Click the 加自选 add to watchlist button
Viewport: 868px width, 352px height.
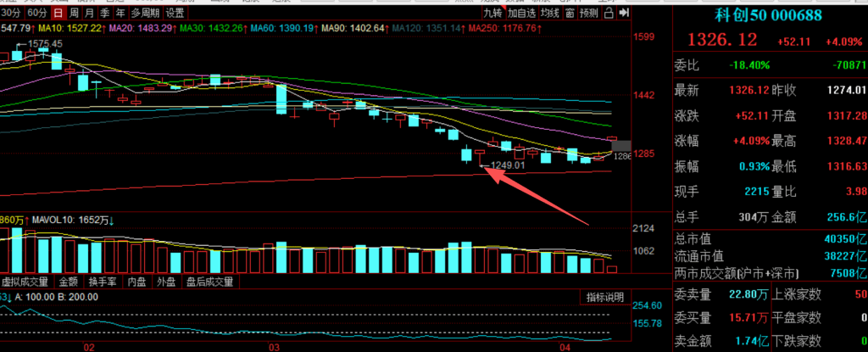521,14
